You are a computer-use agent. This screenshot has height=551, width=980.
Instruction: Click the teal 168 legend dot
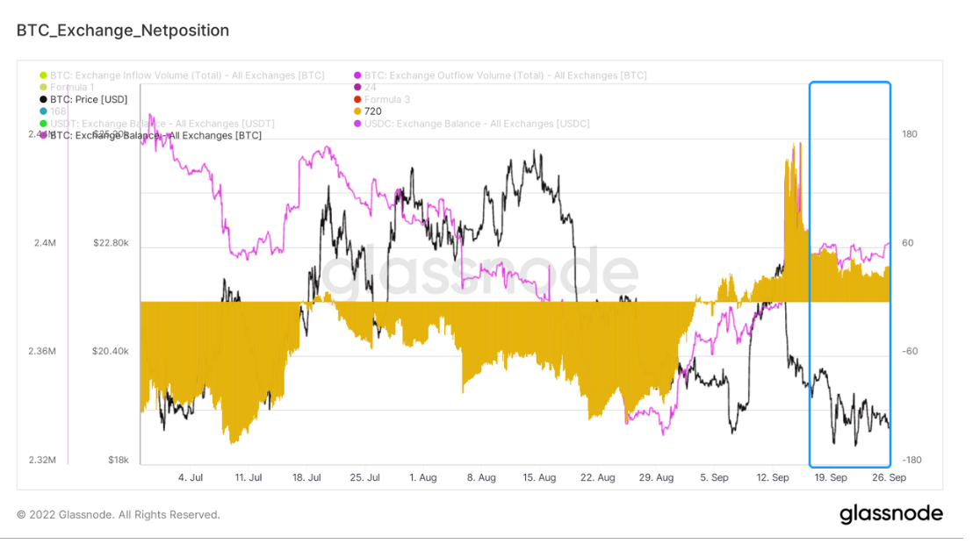44,111
